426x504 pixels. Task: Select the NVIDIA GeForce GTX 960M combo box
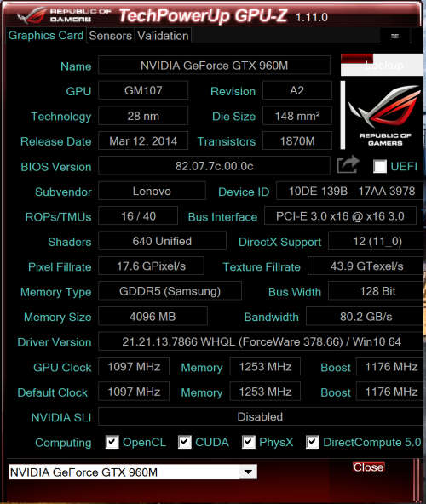133,472
